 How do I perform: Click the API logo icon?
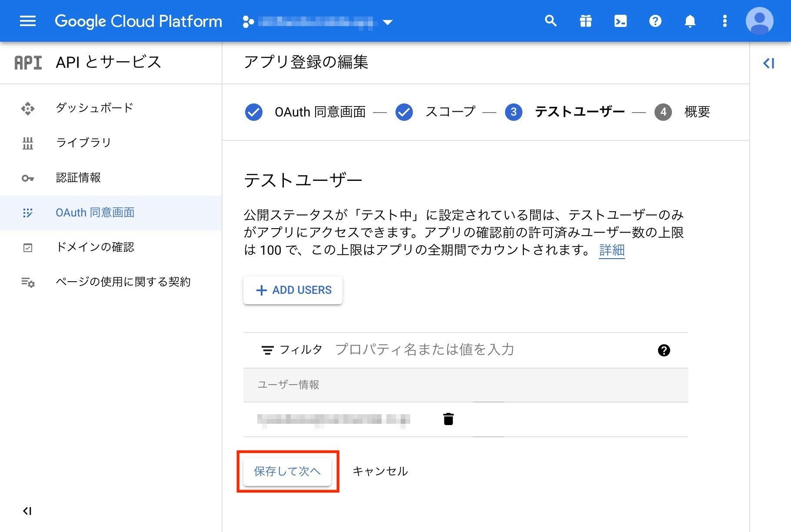pyautogui.click(x=28, y=63)
